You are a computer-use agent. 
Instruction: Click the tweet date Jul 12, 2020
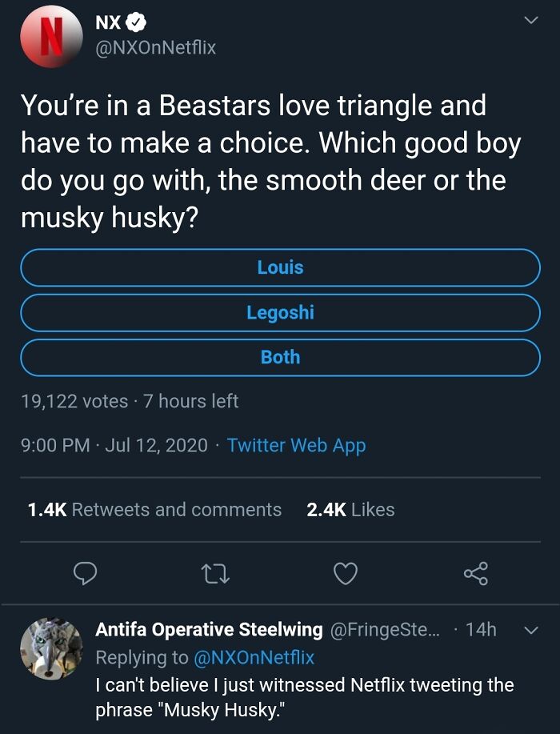(156, 445)
